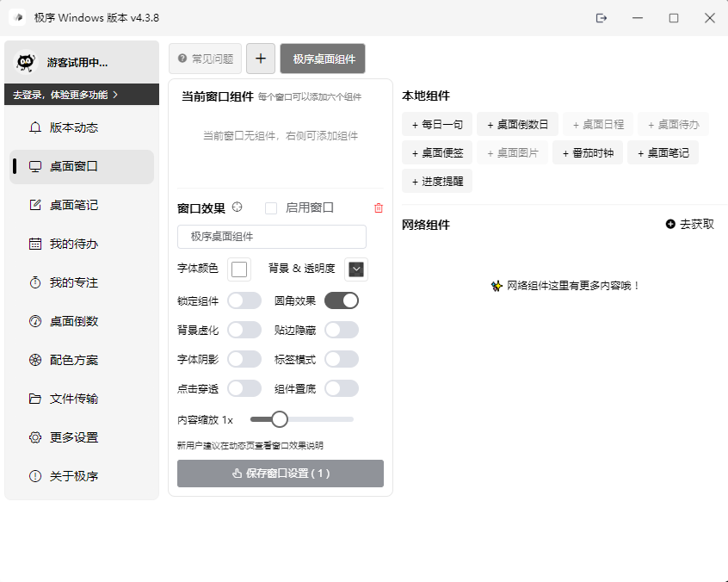Enable the 贴边隐藏 switch
This screenshot has width=728, height=582.
click(342, 331)
